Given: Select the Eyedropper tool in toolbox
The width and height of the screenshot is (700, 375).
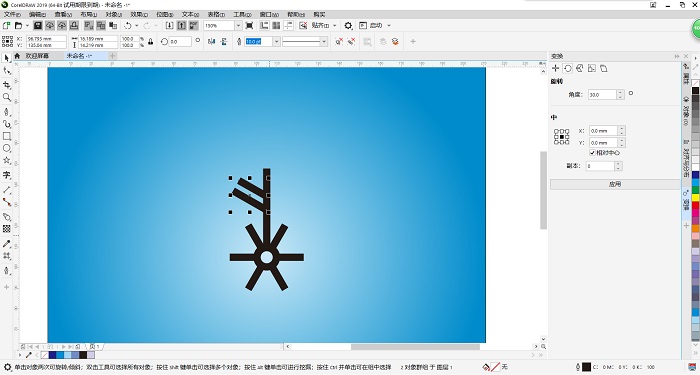Looking at the screenshot, I should click(x=7, y=244).
